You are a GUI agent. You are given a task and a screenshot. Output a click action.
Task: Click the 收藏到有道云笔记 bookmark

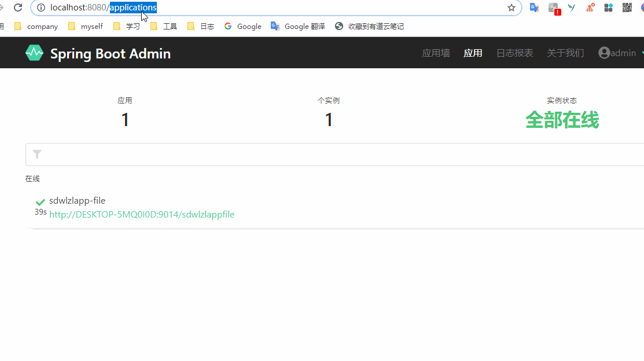click(x=369, y=26)
